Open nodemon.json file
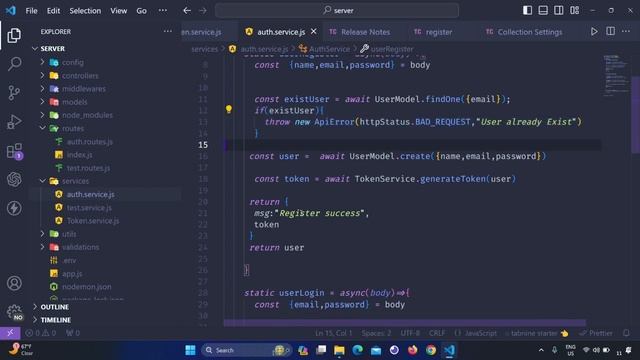This screenshot has width=640, height=360. click(x=87, y=287)
